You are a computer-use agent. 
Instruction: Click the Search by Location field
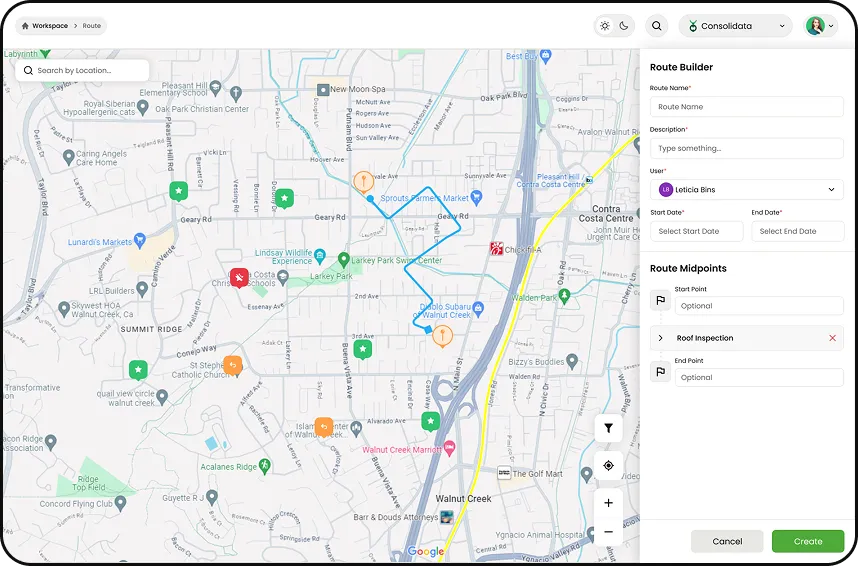pyautogui.click(x=82, y=71)
